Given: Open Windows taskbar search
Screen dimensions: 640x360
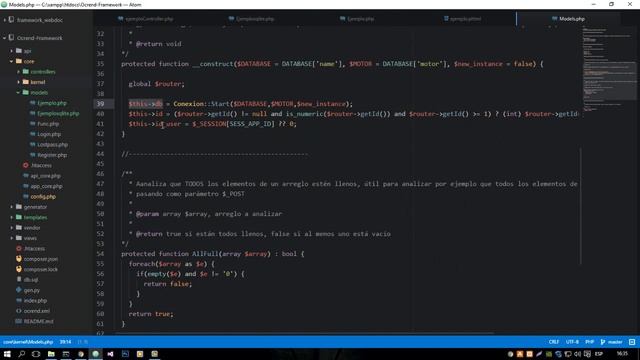Looking at the screenshot, I should point(22,354).
